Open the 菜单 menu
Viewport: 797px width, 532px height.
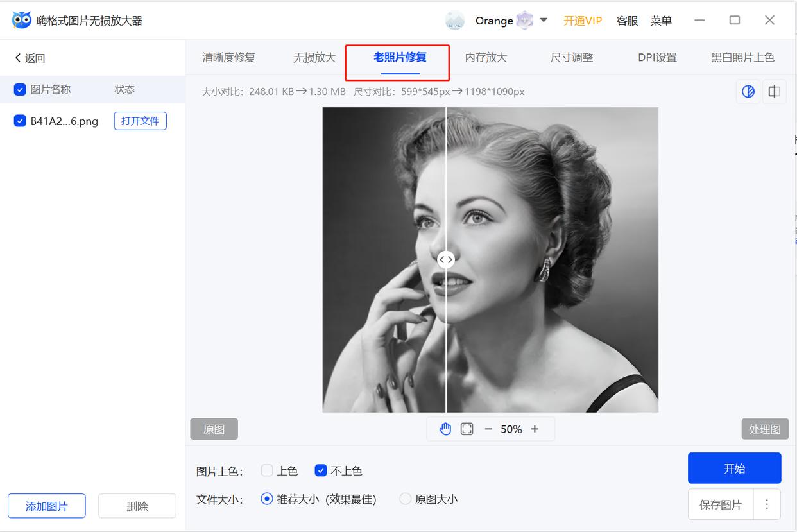(x=661, y=20)
